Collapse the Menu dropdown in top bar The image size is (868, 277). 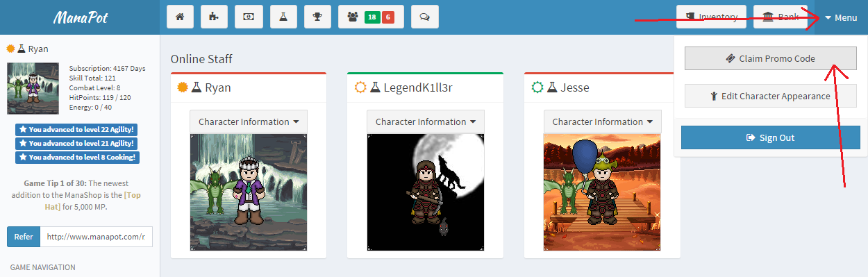(841, 17)
